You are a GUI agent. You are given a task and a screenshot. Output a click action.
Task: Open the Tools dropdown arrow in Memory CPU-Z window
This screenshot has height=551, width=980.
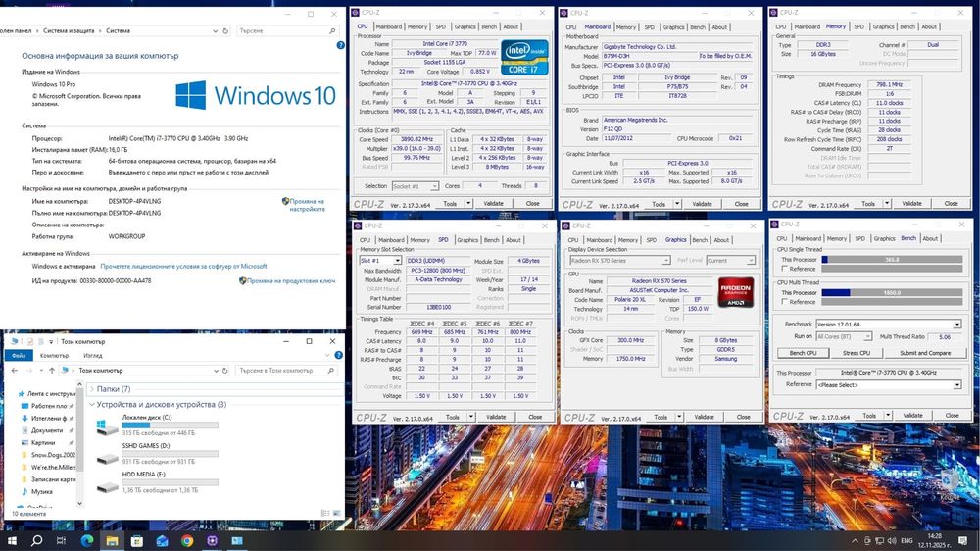pos(887,203)
